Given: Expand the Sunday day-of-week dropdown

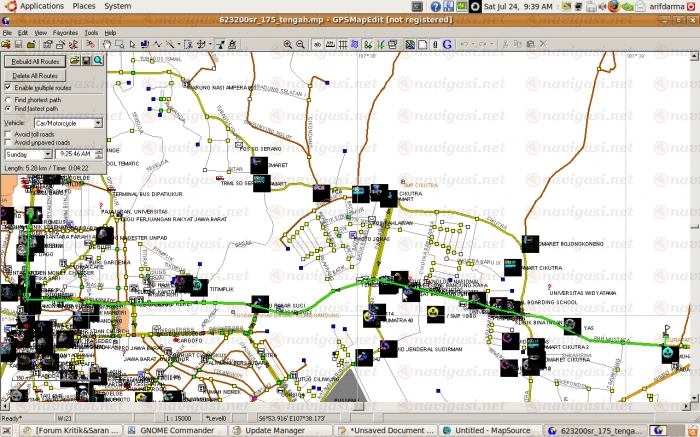Looking at the screenshot, I should [49, 154].
